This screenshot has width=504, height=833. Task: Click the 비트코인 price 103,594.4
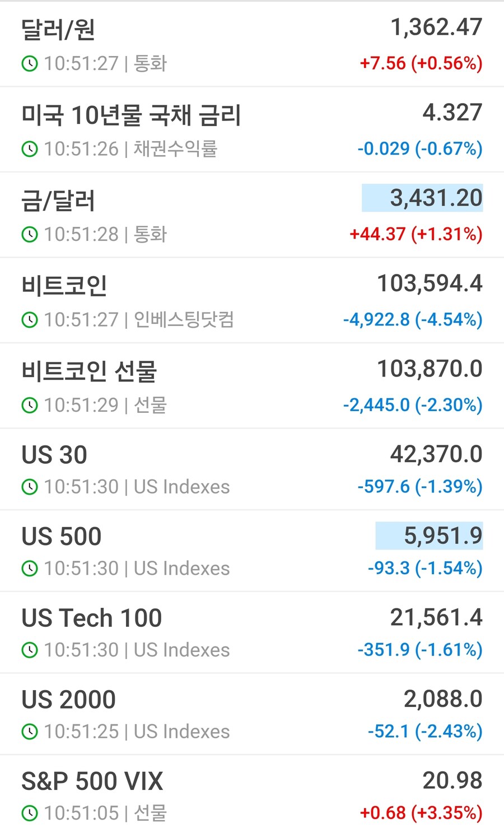[x=430, y=283]
